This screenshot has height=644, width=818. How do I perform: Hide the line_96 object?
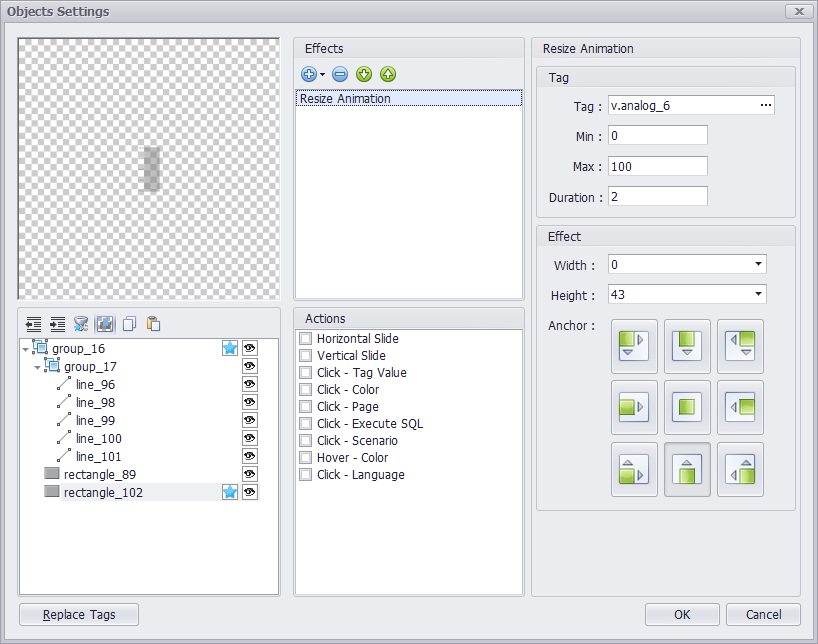coord(249,384)
